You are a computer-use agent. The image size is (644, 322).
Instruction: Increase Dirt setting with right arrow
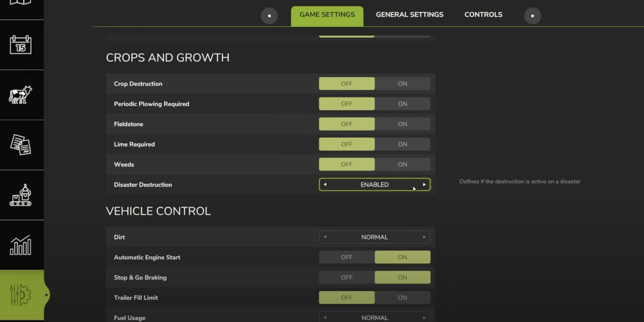pyautogui.click(x=424, y=237)
